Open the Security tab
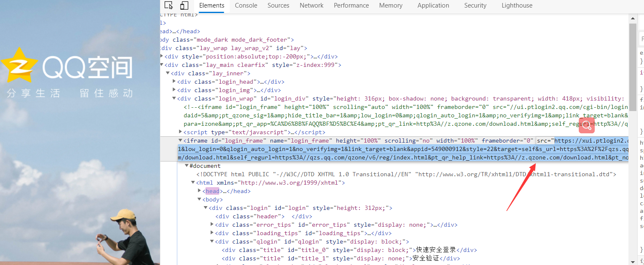 475,5
